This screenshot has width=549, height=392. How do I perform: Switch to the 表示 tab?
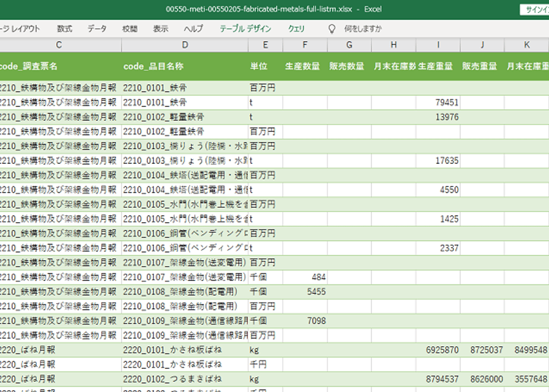[160, 29]
